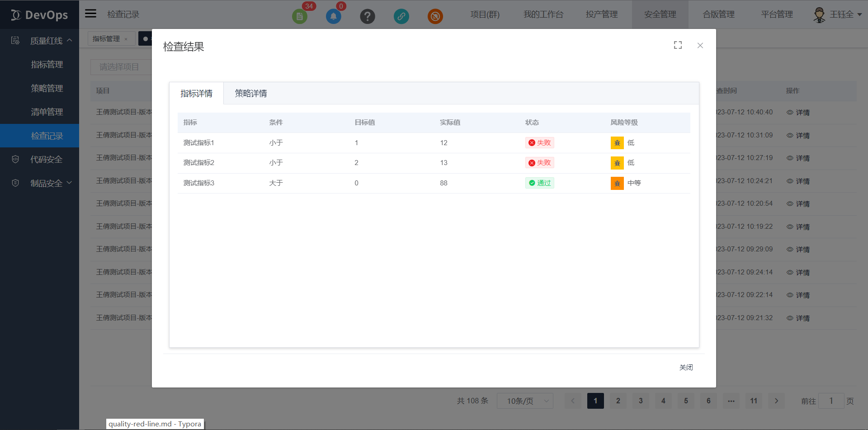Expand the 制品安全 sidebar section
The image size is (868, 430).
(x=69, y=183)
